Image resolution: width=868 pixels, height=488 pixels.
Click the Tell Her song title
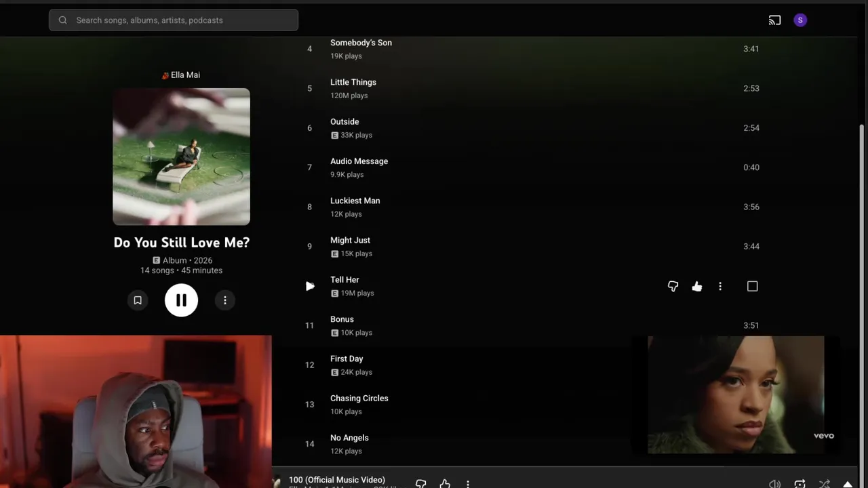pyautogui.click(x=344, y=280)
